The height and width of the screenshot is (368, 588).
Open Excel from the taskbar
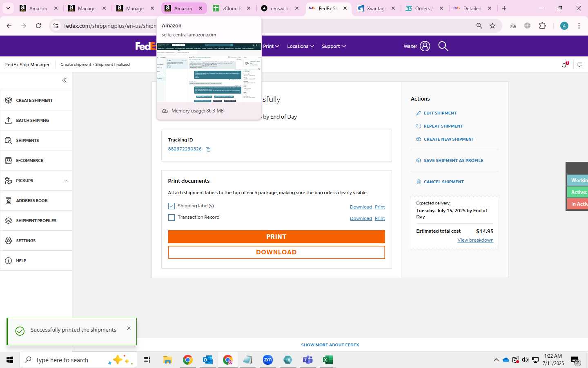pyautogui.click(x=327, y=360)
